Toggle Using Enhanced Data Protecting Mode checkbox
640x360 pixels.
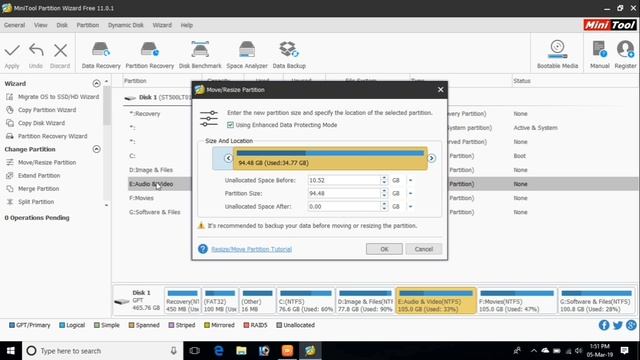(230, 125)
